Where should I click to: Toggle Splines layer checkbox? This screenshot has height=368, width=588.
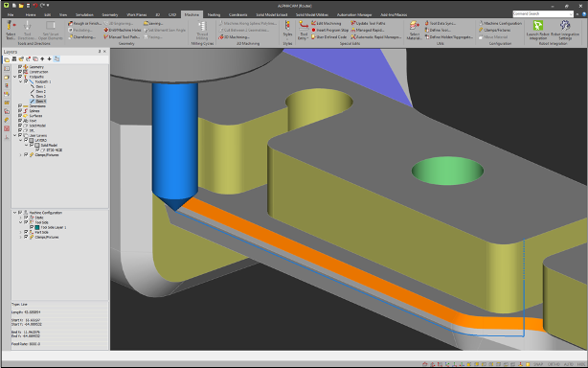[20, 111]
